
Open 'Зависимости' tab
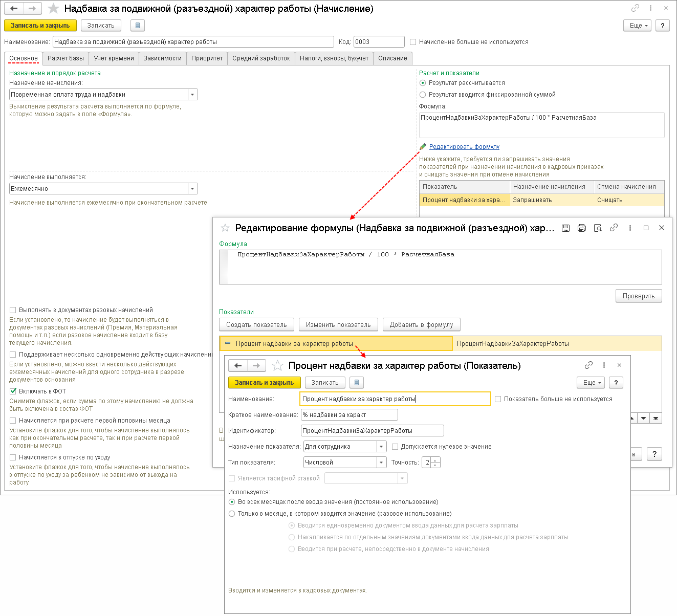click(163, 58)
